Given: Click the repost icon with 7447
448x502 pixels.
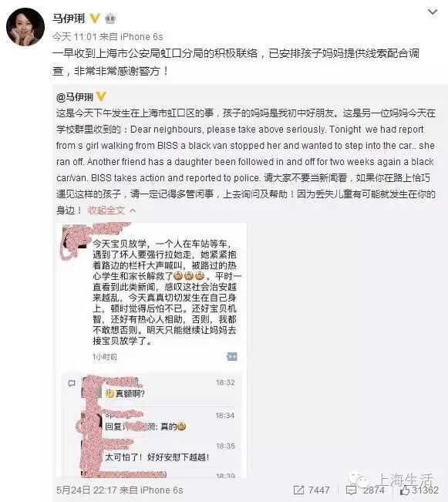Looking at the screenshot, I should (x=298, y=490).
